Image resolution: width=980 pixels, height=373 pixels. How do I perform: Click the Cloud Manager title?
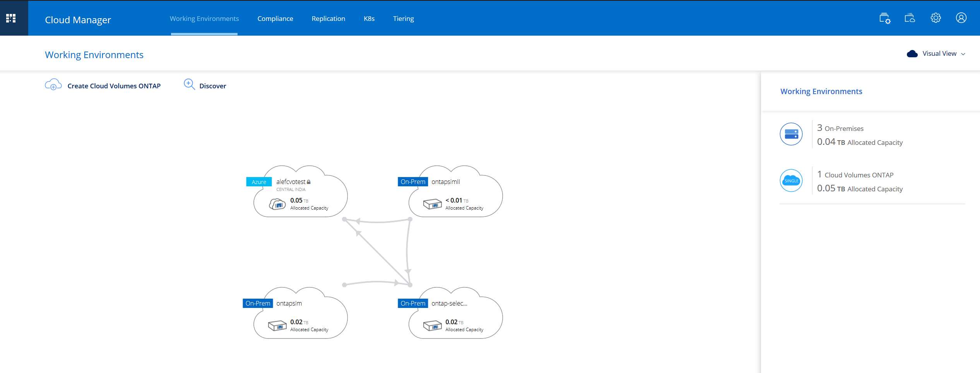[78, 20]
